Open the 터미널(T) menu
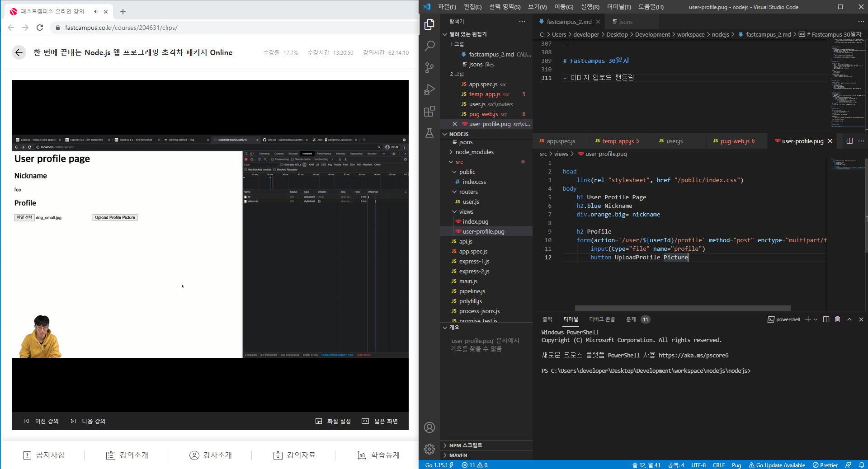868x469 pixels. [x=618, y=7]
